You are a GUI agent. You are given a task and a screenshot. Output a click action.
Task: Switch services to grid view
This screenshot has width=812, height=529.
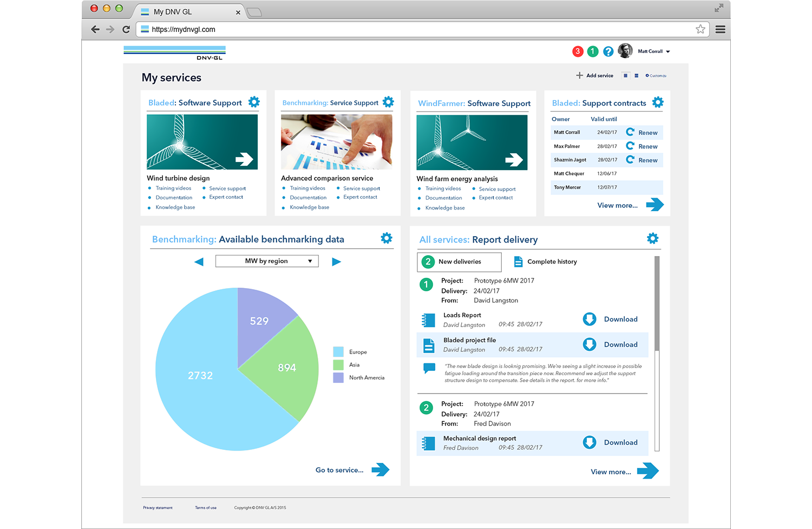[625, 75]
